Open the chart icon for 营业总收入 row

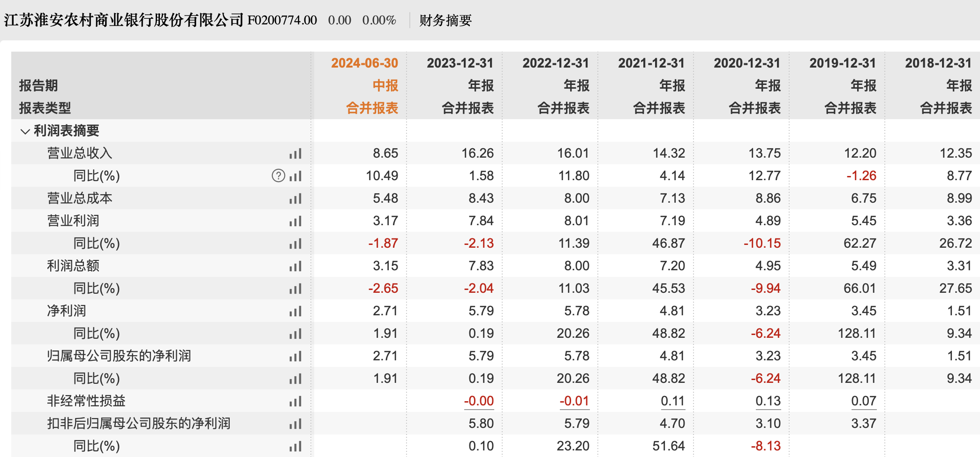click(x=295, y=154)
